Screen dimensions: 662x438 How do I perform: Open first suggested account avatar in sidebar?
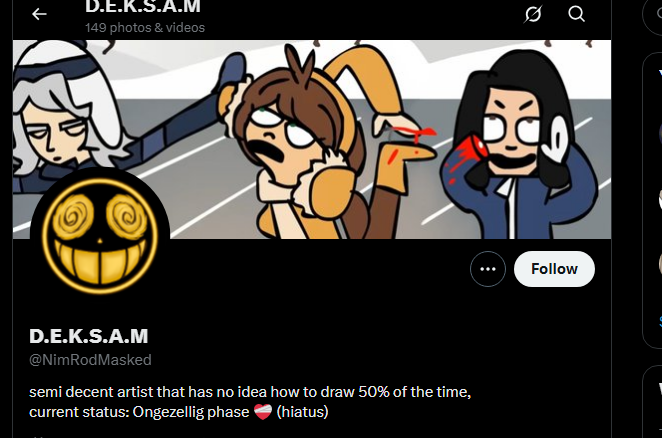pos(660,135)
